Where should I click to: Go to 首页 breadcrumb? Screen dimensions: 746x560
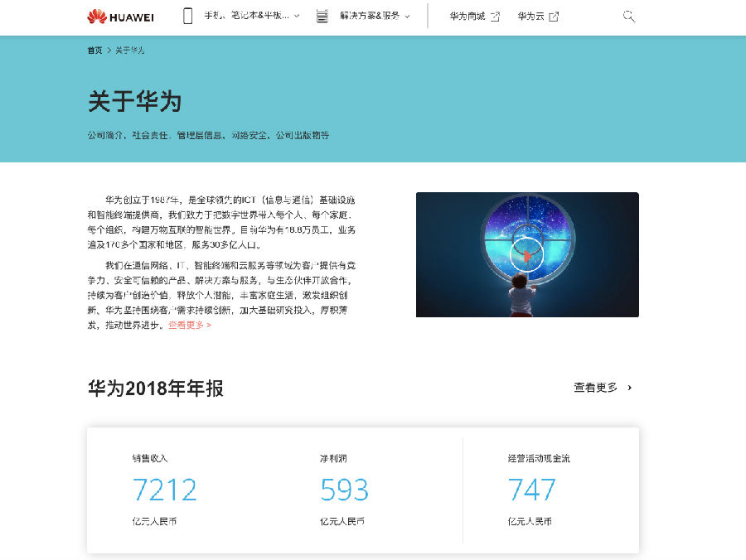point(94,50)
